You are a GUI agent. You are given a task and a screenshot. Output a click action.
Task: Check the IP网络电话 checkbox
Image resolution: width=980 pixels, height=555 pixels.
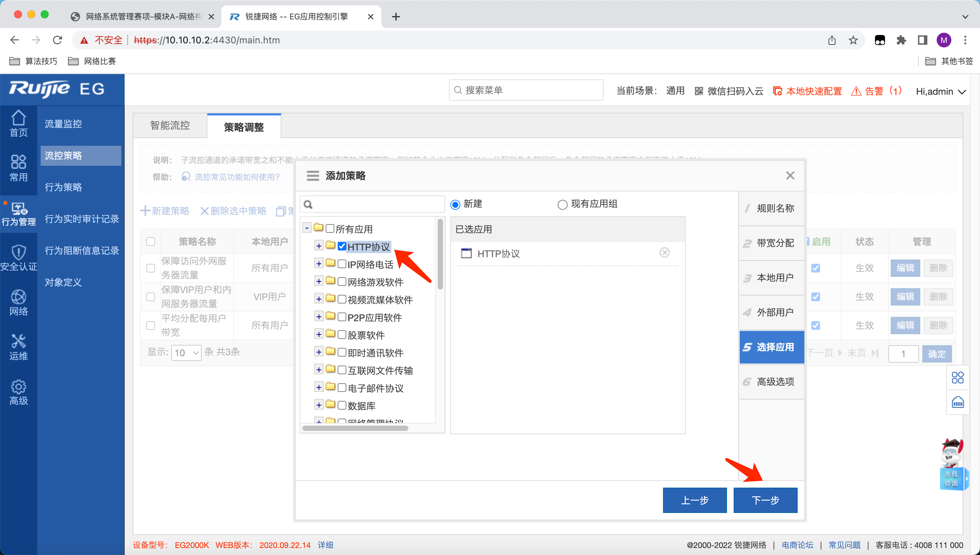pos(342,264)
